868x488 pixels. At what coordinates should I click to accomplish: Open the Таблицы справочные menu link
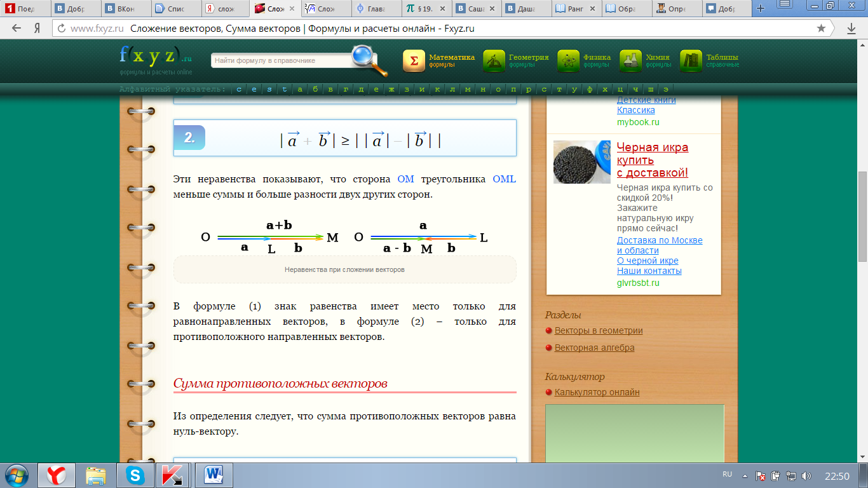pos(722,60)
